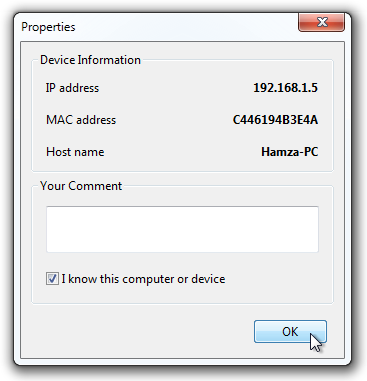Screen dimensions: 367x381
Task: Click the Host name label
Action: click(x=75, y=152)
